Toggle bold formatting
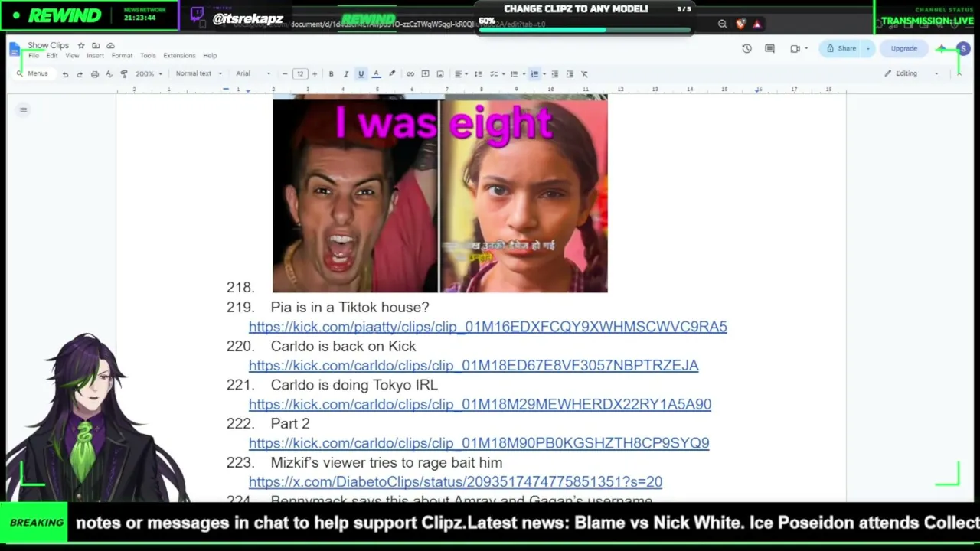Viewport: 980px width, 551px height. (x=331, y=74)
